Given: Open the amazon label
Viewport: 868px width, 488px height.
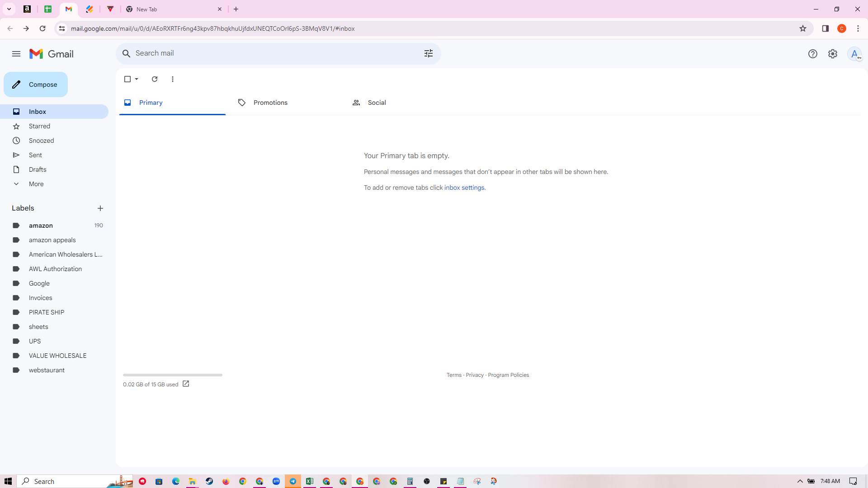Looking at the screenshot, I should (54, 225).
